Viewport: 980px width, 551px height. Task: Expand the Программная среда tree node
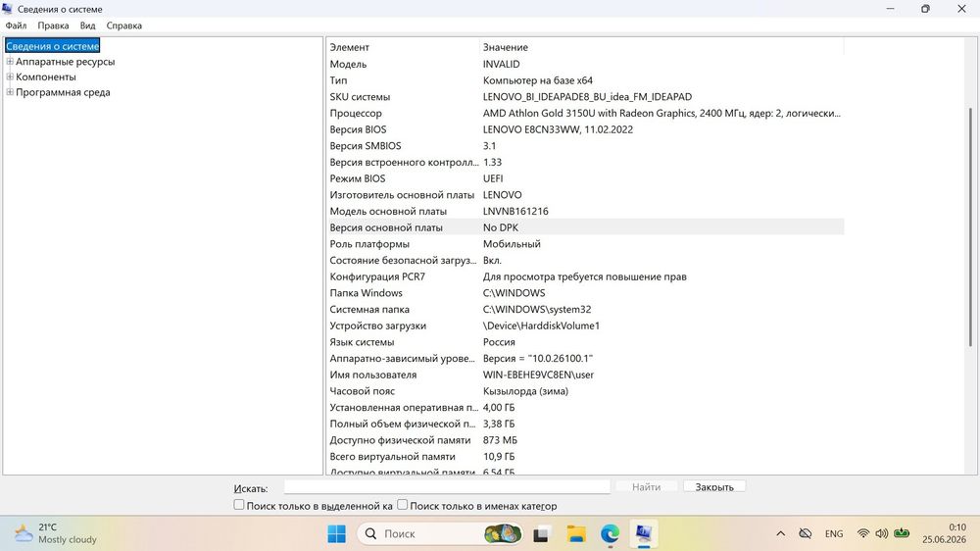coord(10,92)
